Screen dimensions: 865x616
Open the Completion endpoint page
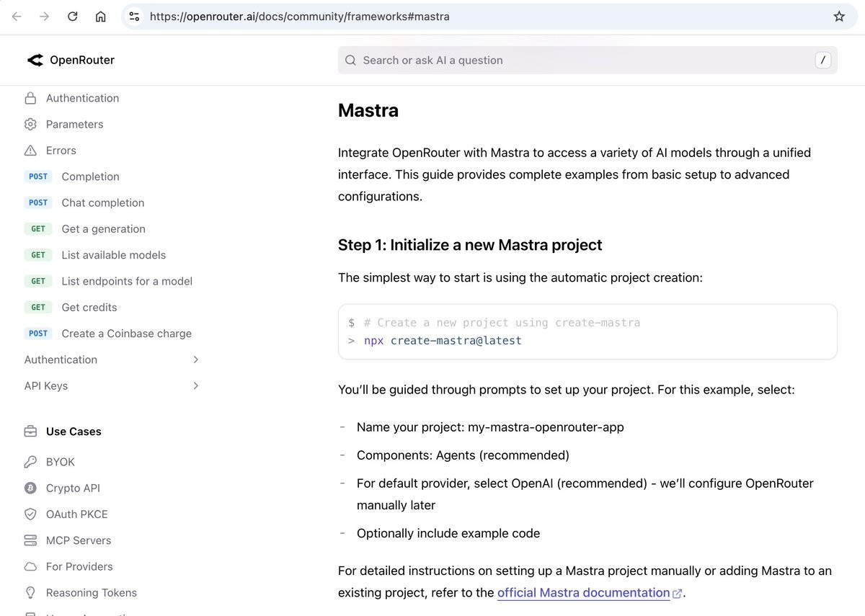[90, 177]
